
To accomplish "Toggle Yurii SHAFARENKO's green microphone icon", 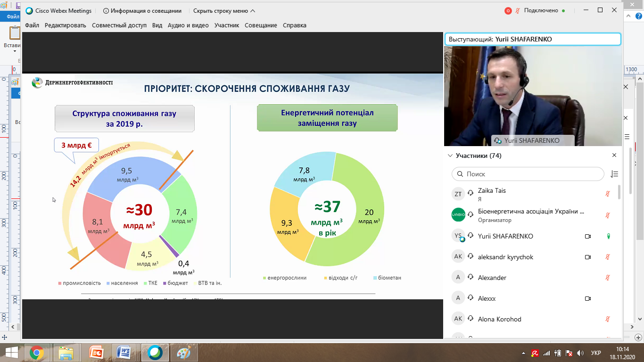I will coord(608,236).
